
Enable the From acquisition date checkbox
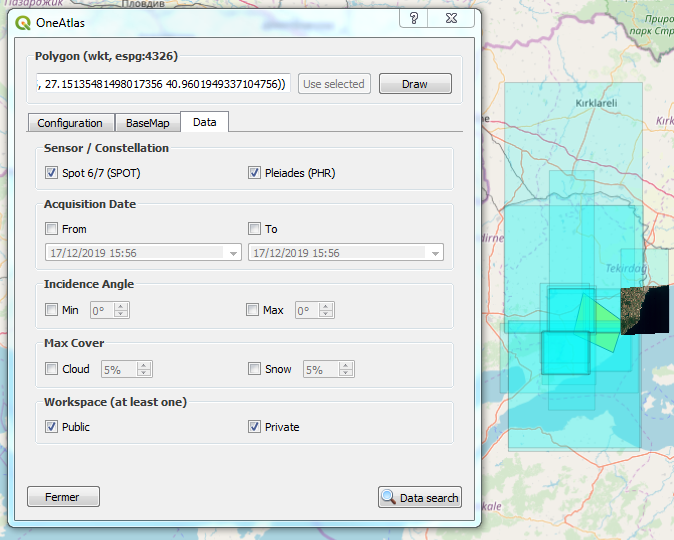click(51, 229)
